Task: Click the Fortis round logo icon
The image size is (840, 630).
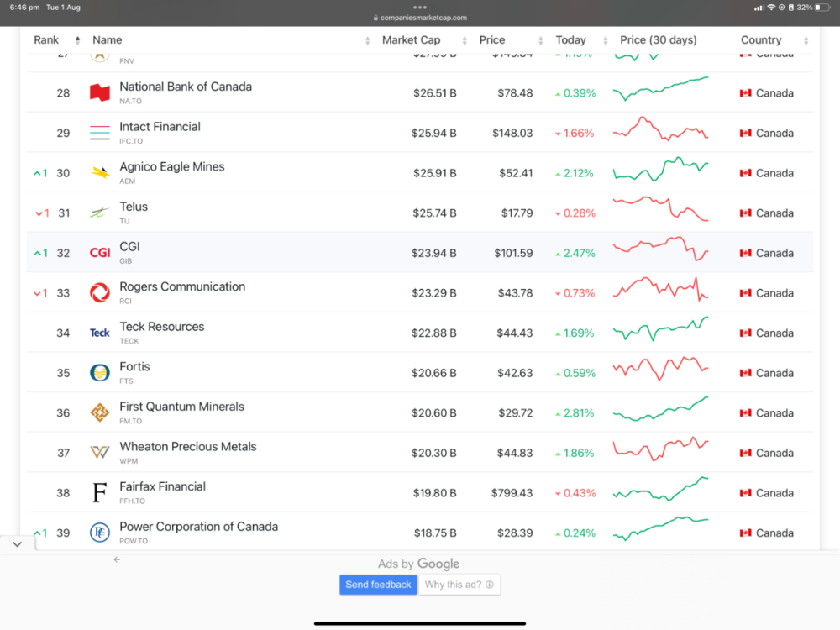Action: [100, 373]
